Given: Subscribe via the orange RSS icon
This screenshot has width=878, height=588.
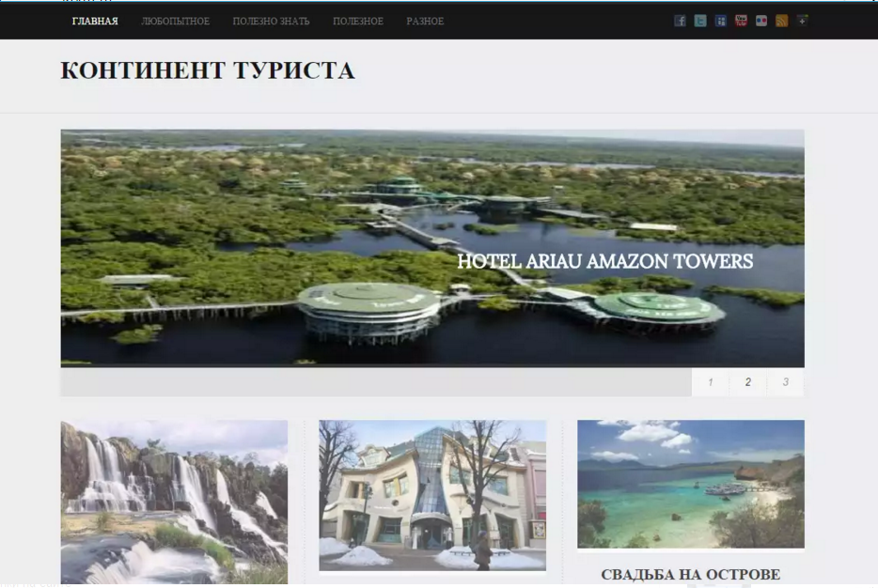Looking at the screenshot, I should pos(782,22).
